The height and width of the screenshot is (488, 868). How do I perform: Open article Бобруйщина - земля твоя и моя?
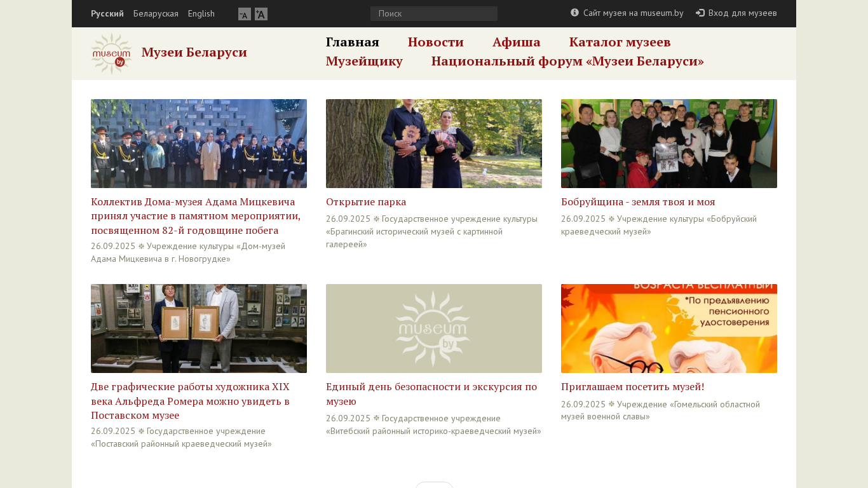coord(638,202)
